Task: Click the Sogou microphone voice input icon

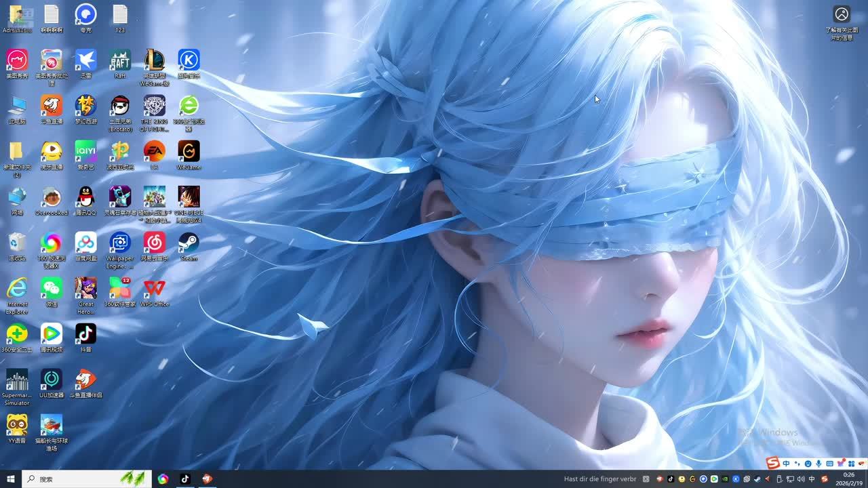Action: coord(818,464)
